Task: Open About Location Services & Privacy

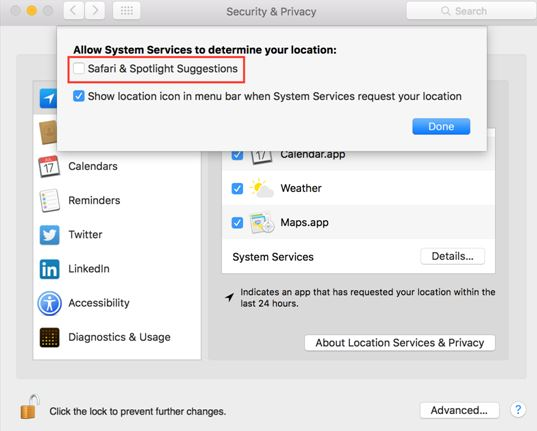Action: click(400, 343)
